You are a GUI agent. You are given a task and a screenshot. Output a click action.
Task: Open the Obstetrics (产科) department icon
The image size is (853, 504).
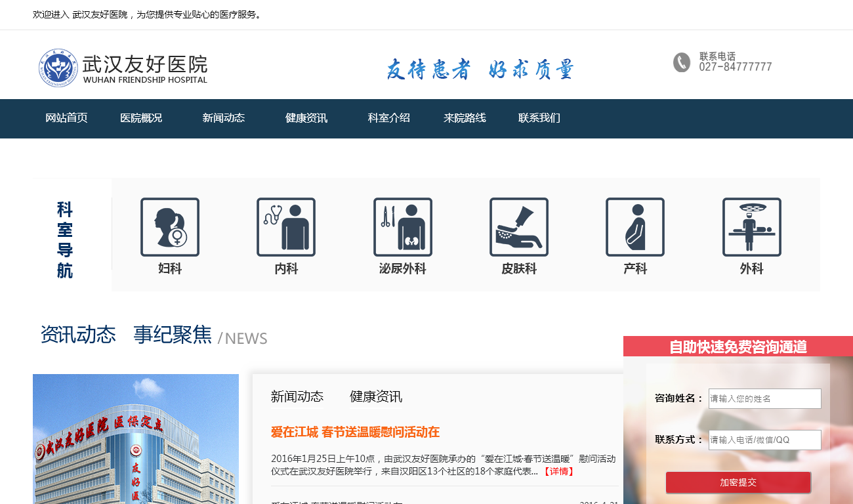(635, 227)
